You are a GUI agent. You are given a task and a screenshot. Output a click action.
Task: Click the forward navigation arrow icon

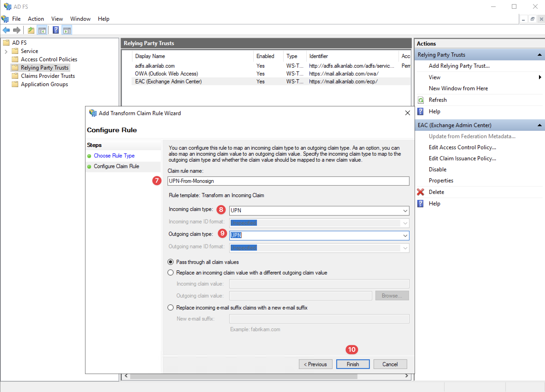(16, 30)
